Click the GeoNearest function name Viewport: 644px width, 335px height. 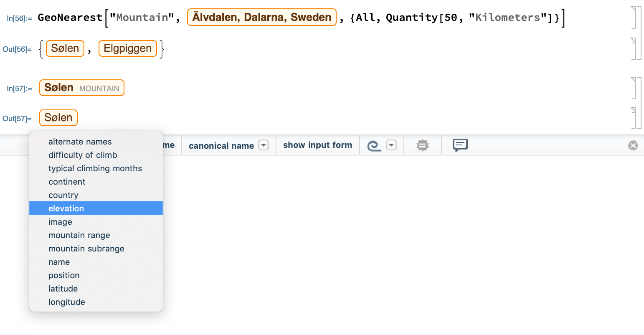(x=70, y=18)
